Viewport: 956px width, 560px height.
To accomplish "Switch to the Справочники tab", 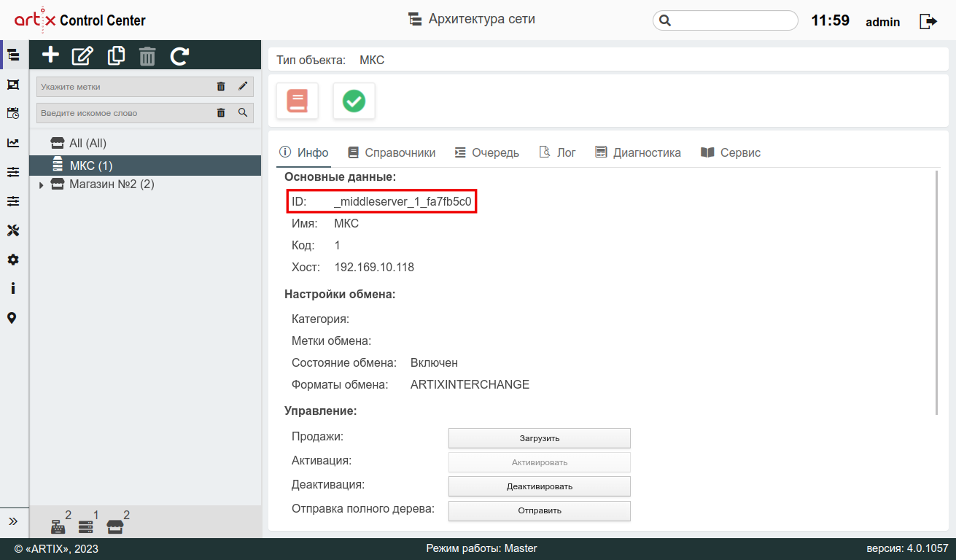I will (x=392, y=152).
